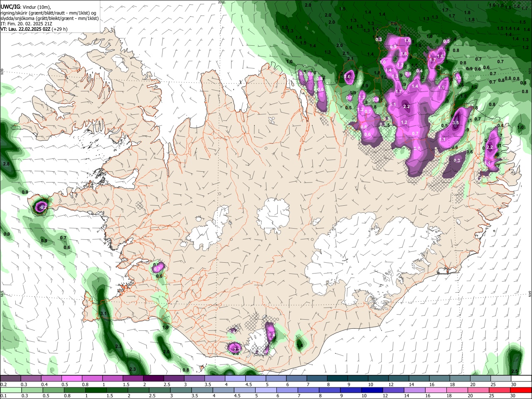
Task: Select upper legend swatch between 0.2 and 0.3
Action: [10, 378]
